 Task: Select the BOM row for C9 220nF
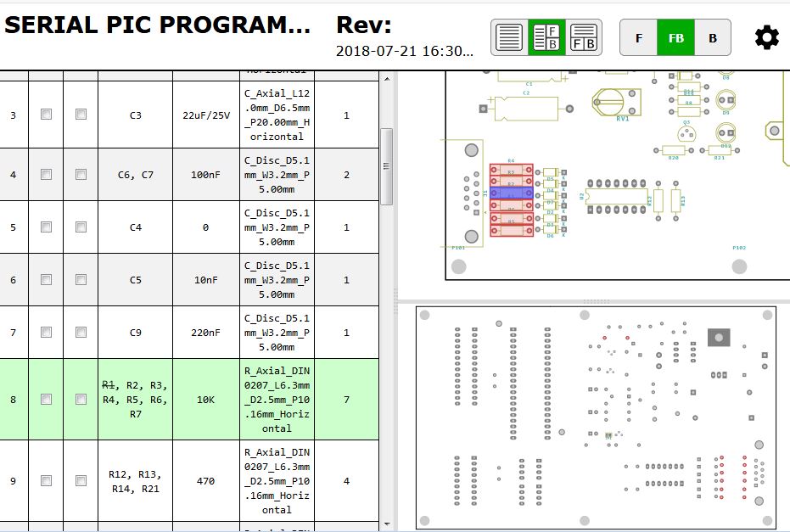(206, 332)
